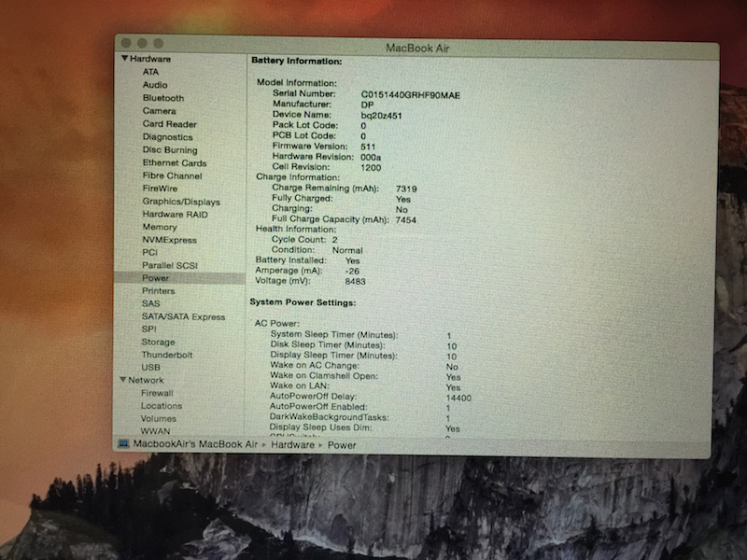
Task: Click Cell Revision value 1200
Action: click(x=371, y=168)
